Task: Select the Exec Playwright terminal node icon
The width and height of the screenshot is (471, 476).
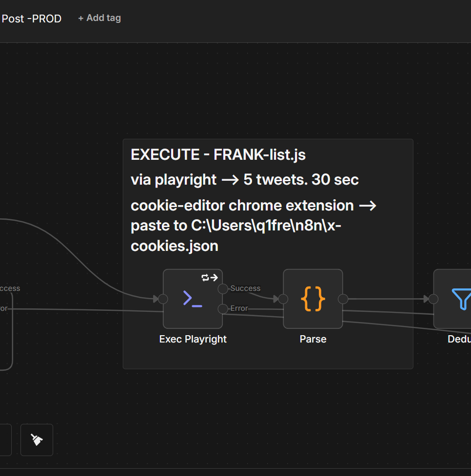Action: [193, 299]
